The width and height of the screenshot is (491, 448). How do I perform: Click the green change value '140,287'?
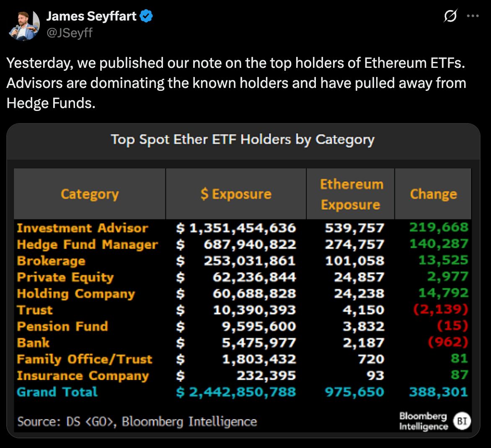[x=439, y=244]
